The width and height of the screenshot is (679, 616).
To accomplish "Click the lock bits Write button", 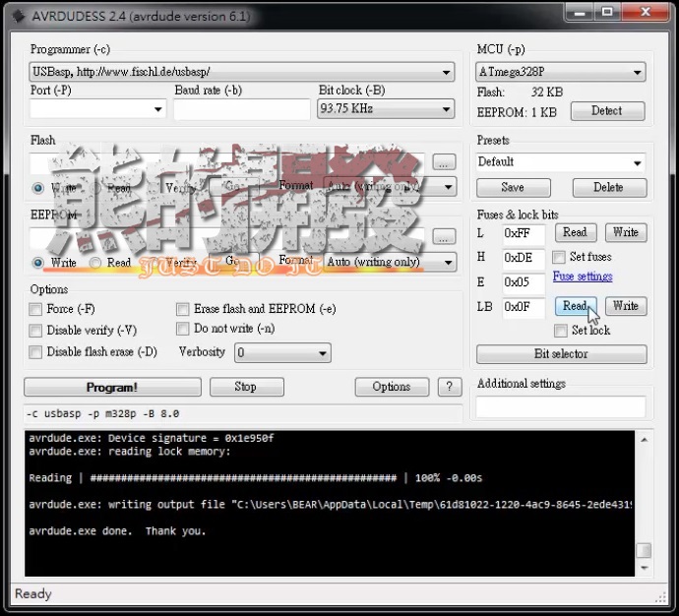I will pyautogui.click(x=626, y=306).
